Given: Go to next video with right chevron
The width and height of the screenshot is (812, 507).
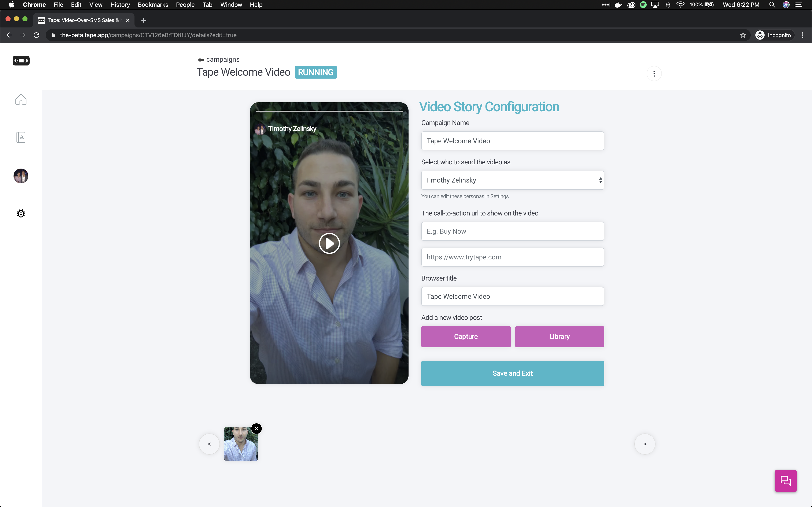Looking at the screenshot, I should point(645,444).
